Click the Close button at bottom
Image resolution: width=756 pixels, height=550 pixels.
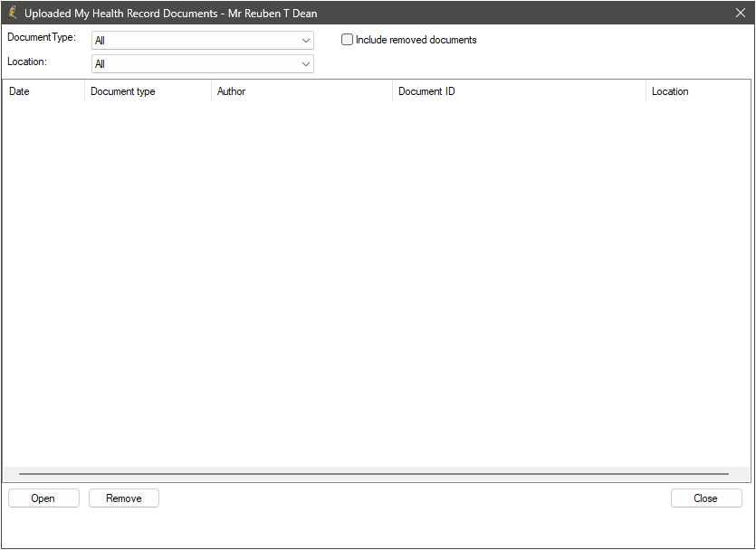coord(706,498)
